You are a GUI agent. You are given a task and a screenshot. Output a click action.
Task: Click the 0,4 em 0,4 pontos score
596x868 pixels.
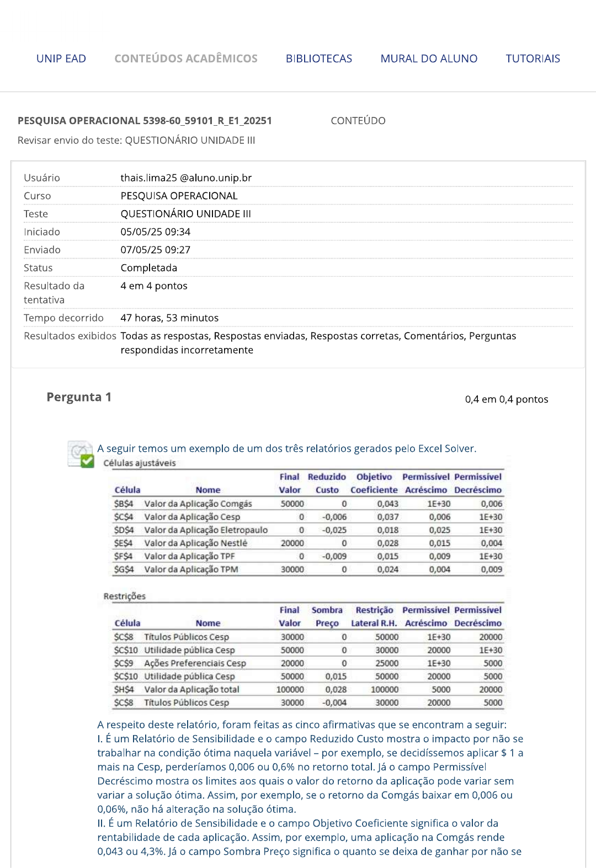pos(507,399)
